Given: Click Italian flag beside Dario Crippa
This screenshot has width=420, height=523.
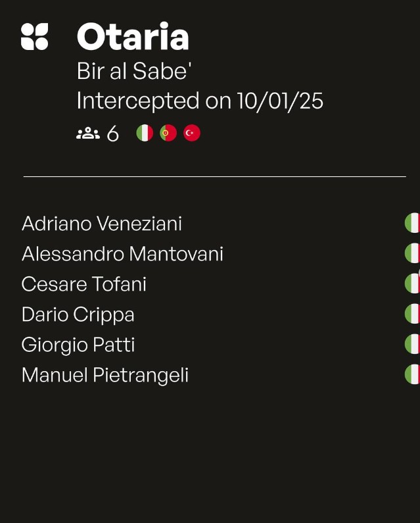Looking at the screenshot, I should coord(412,314).
